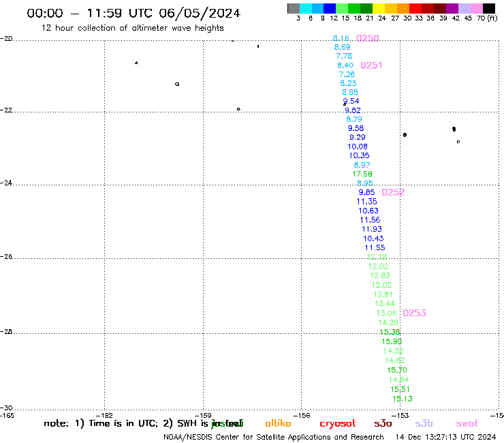This screenshot has height=443, width=504.
Task: Click the wave height value 8.40
Action: tap(345, 65)
